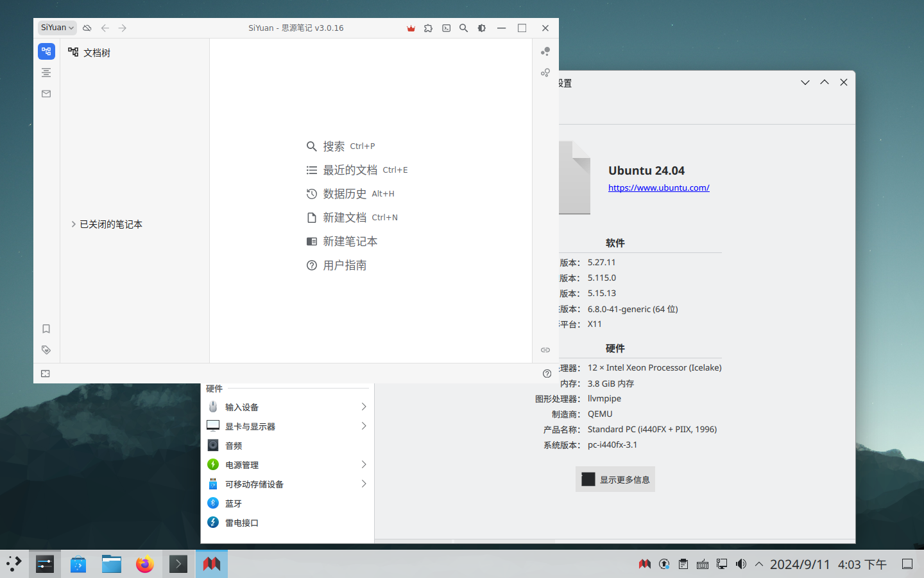Screen dimensions: 924x578
Task: Toggle appearance mode half-circle icon
Action: coord(482,28)
